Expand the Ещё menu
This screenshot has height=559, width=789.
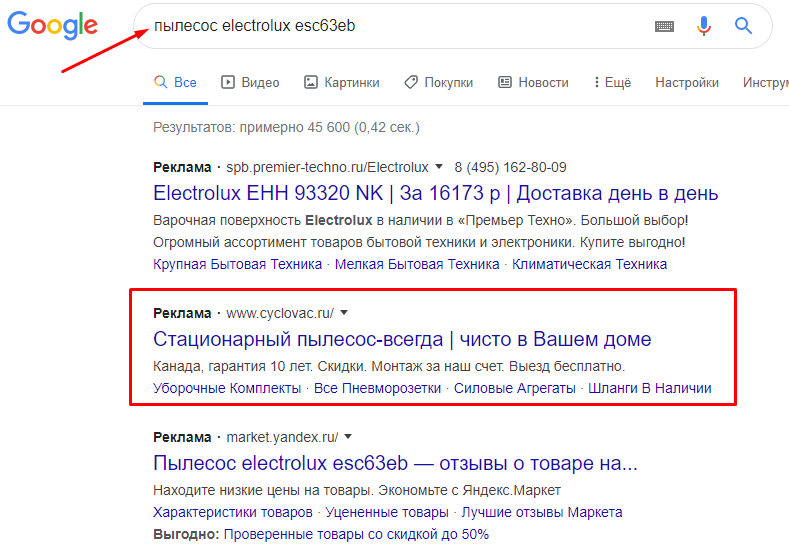pyautogui.click(x=612, y=83)
